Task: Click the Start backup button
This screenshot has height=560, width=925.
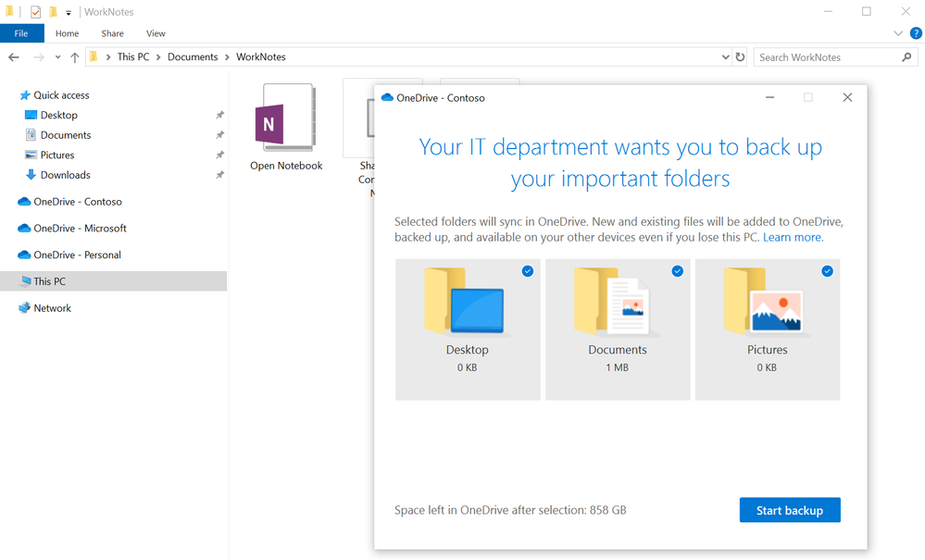Action: click(789, 511)
